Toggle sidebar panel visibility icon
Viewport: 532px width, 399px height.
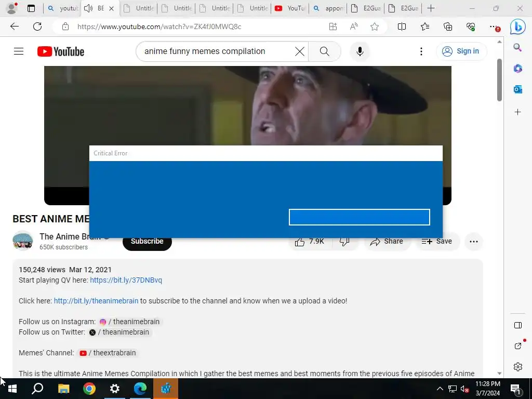(518, 325)
